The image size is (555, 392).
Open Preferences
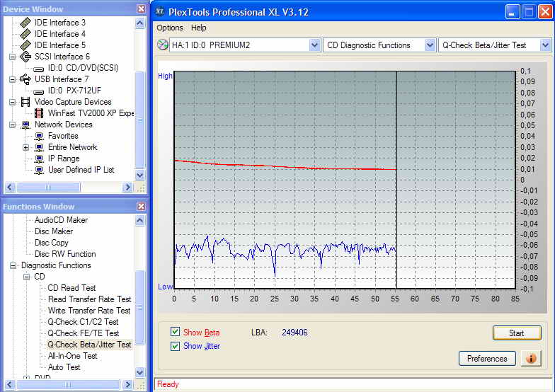(x=487, y=358)
